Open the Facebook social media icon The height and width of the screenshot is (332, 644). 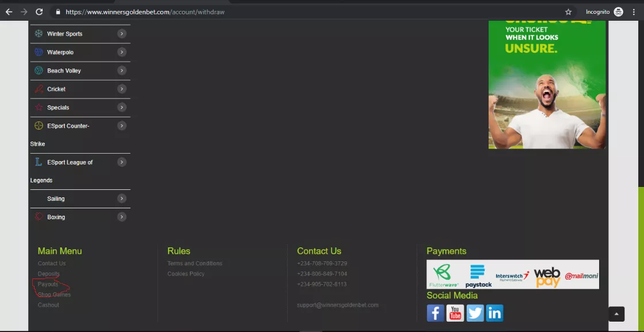435,313
